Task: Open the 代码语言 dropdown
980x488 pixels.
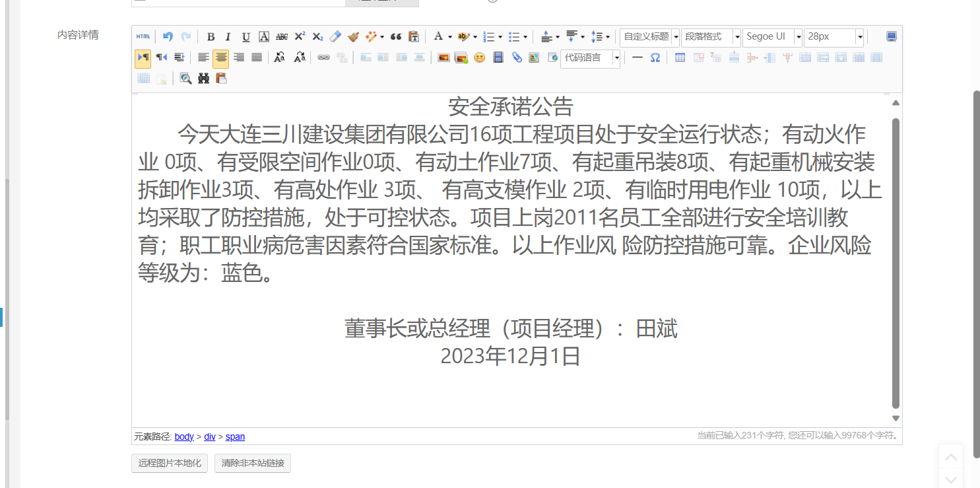Action: (x=590, y=57)
